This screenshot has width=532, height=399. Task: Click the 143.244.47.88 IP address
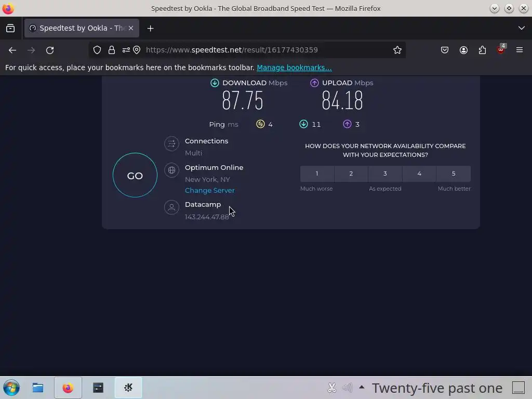click(x=207, y=217)
